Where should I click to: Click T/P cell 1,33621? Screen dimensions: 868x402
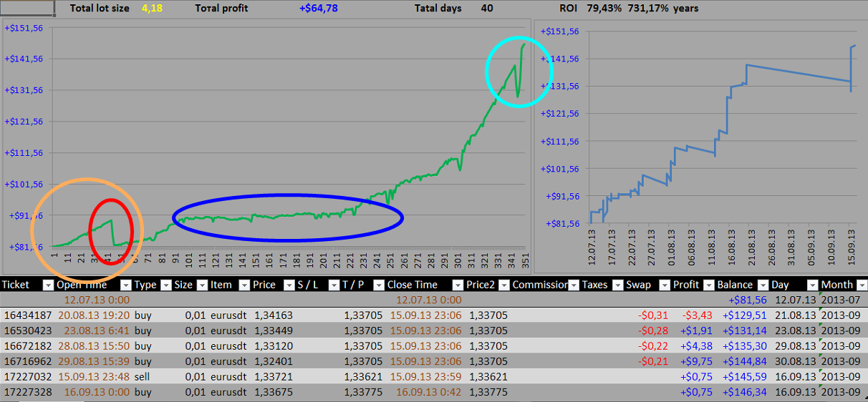pos(363,377)
